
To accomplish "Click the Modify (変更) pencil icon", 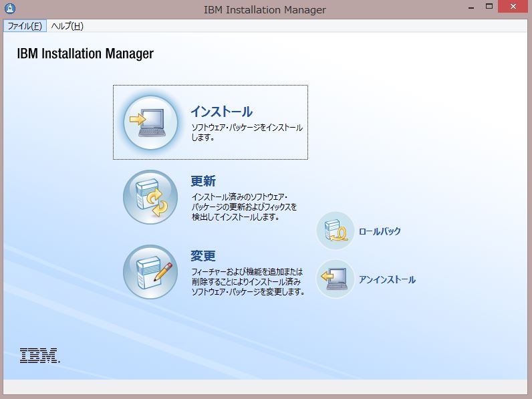I will point(150,272).
